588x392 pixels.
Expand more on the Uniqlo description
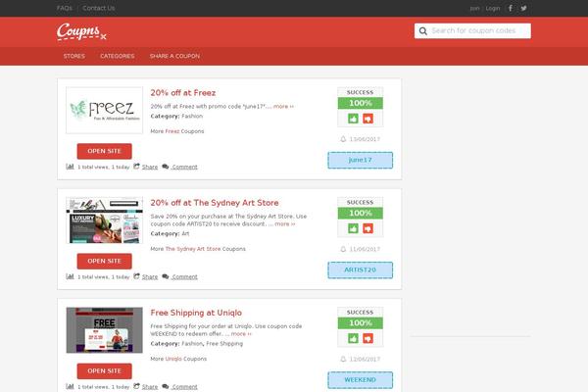pyautogui.click(x=241, y=334)
